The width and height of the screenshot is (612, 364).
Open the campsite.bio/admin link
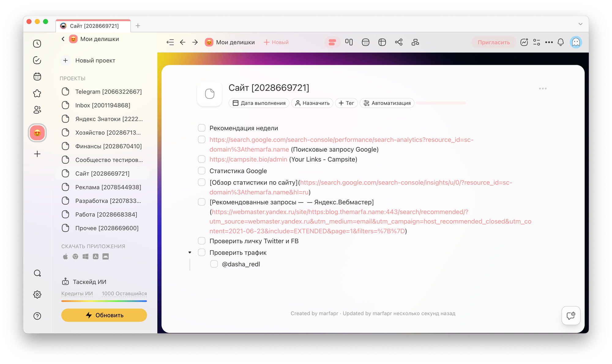(x=248, y=159)
